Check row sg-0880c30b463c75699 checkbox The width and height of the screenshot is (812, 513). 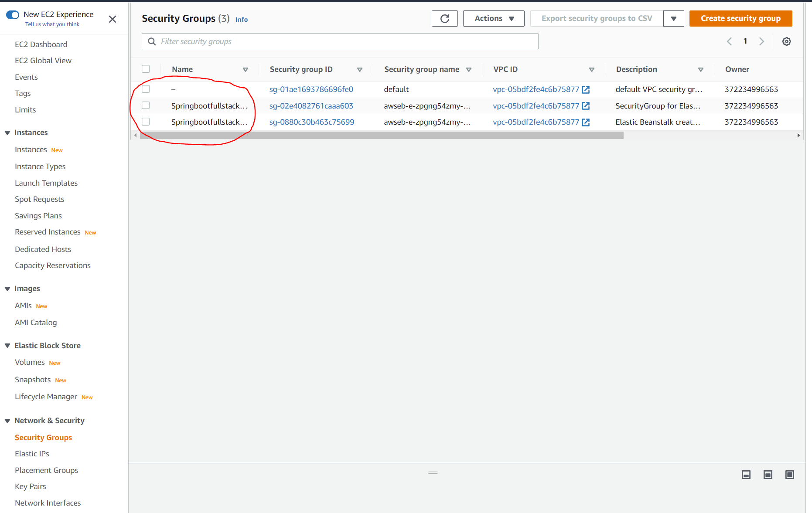(146, 122)
